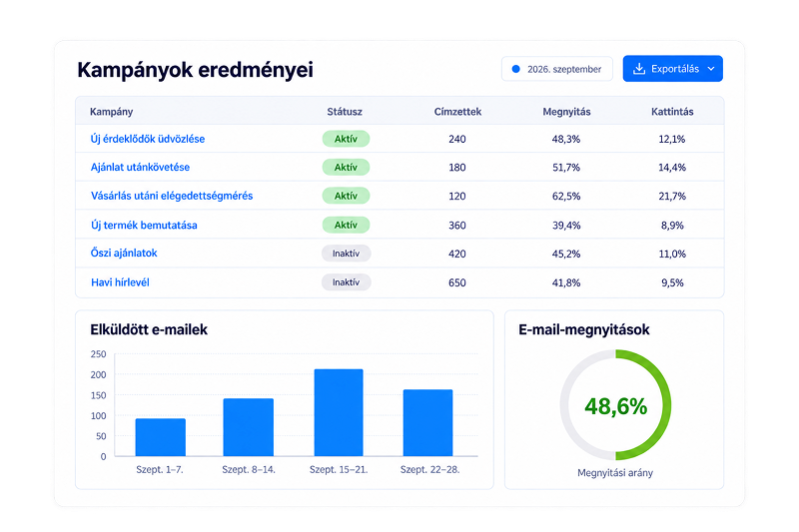Sort by the Címzettek column header
The image size is (799, 532).
pos(457,112)
